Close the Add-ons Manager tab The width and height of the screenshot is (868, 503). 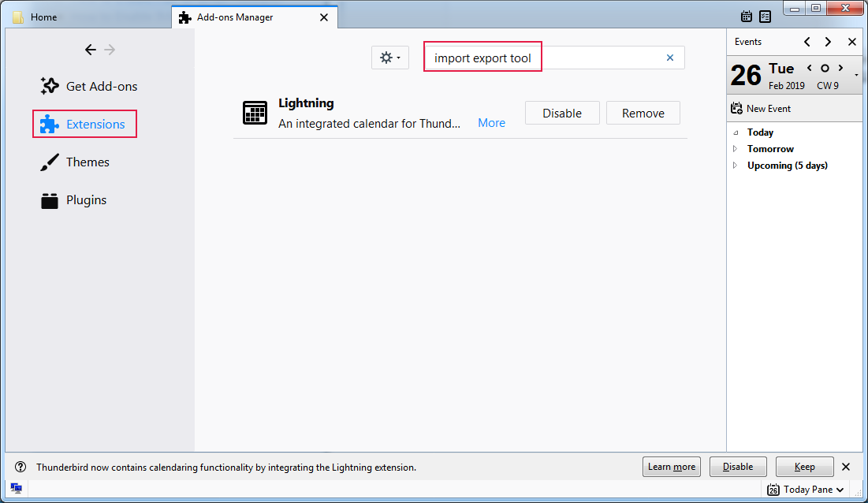tap(324, 17)
